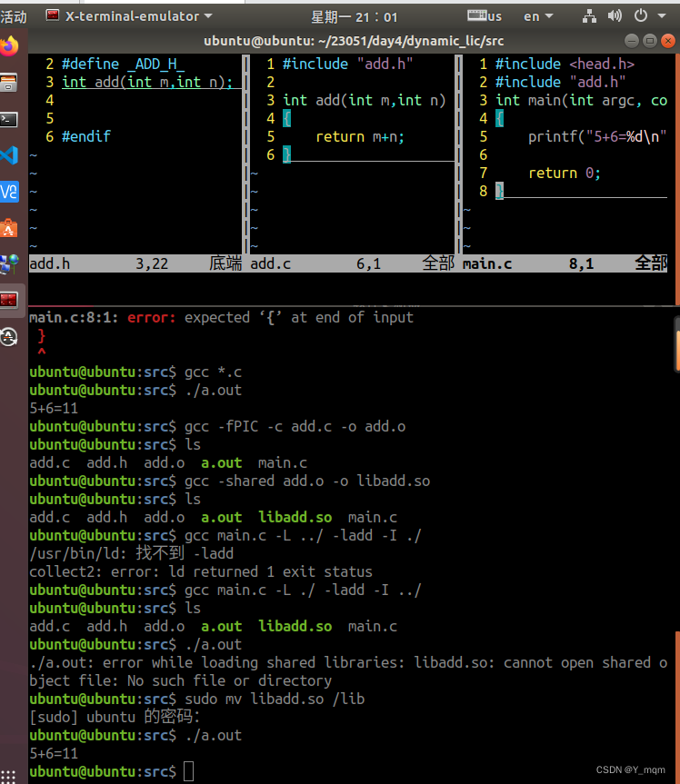Image resolution: width=680 pixels, height=784 pixels.
Task: Click 'gcc -shared add.o -o libadd.so' command
Action: pos(307,481)
